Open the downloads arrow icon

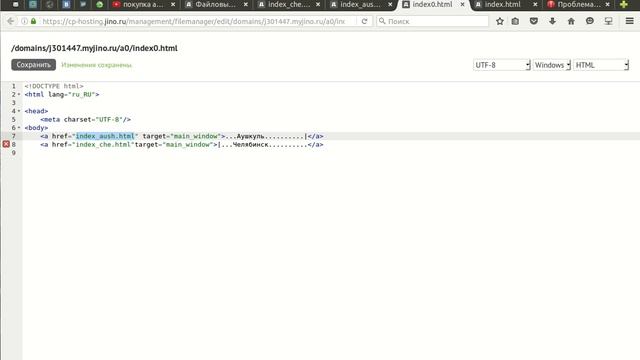[552, 21]
